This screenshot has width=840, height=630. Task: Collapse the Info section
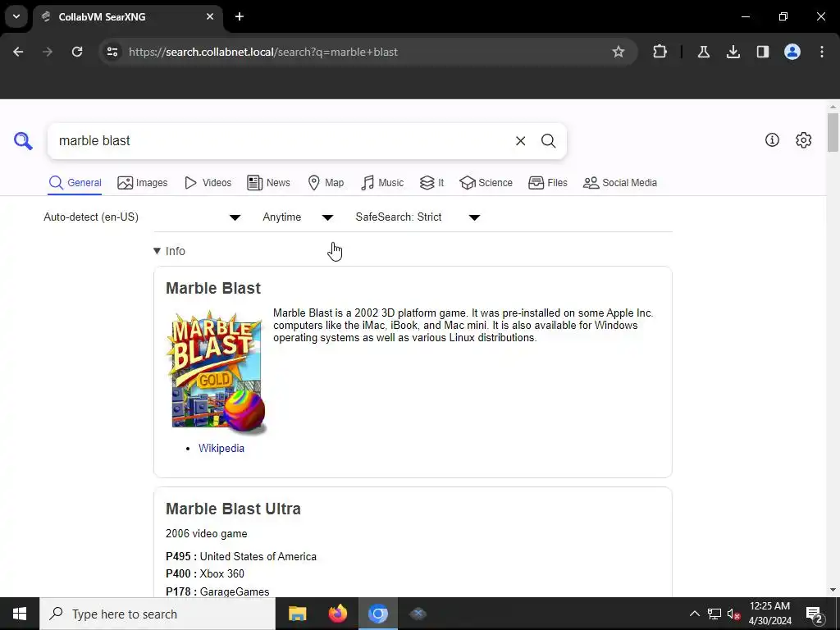point(169,251)
